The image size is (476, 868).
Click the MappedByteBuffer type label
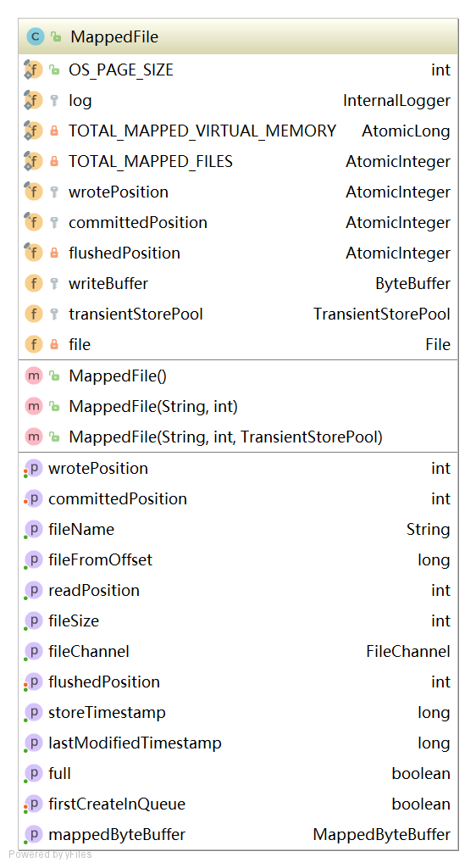coord(381,834)
